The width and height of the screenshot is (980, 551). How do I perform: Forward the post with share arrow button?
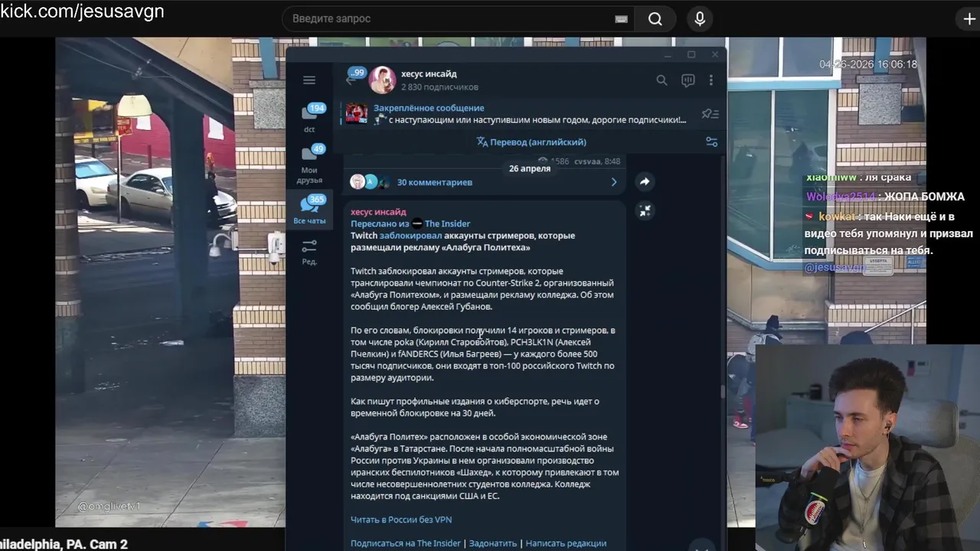(x=645, y=181)
